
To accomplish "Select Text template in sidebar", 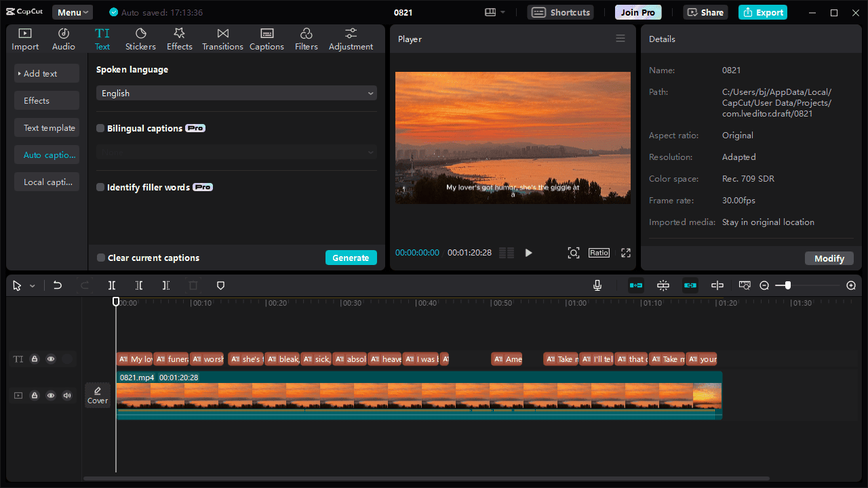I will tap(47, 127).
